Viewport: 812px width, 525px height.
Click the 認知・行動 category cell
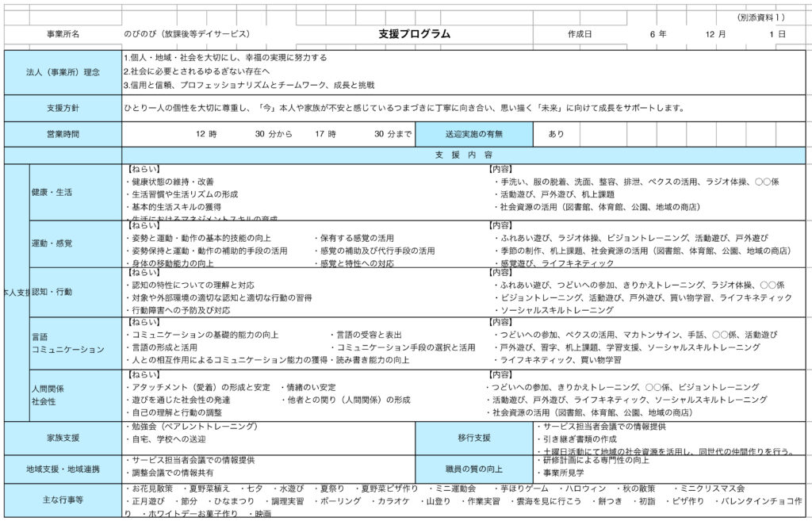pos(75,292)
